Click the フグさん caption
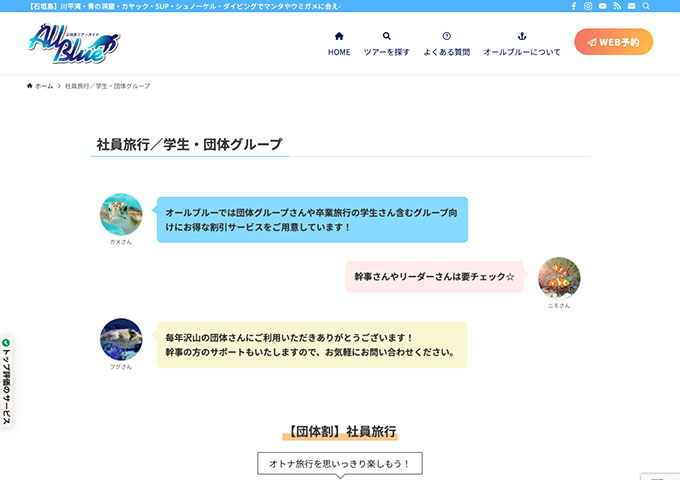The image size is (680, 480). [121, 367]
